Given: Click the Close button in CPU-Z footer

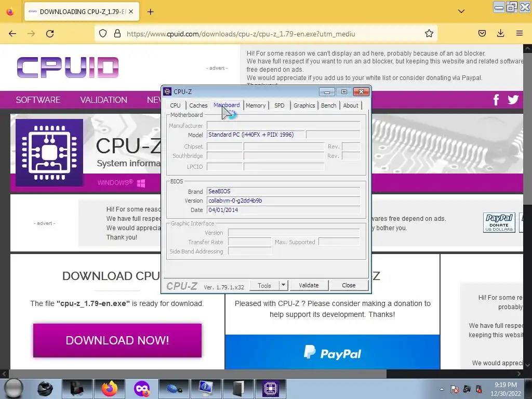Looking at the screenshot, I should tap(349, 285).
